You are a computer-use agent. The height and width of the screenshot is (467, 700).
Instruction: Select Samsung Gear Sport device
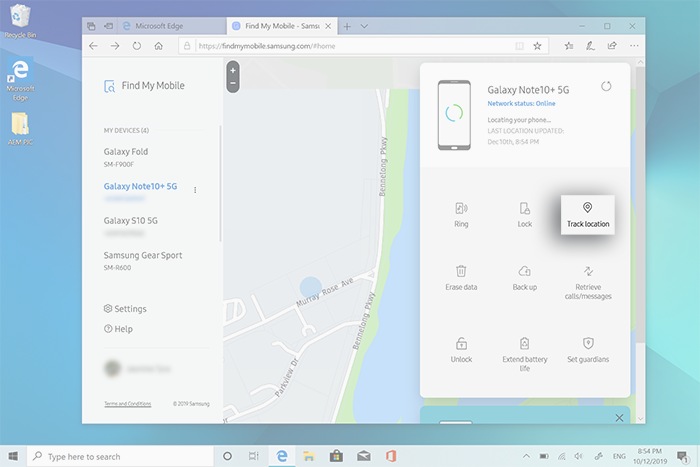[x=143, y=260]
